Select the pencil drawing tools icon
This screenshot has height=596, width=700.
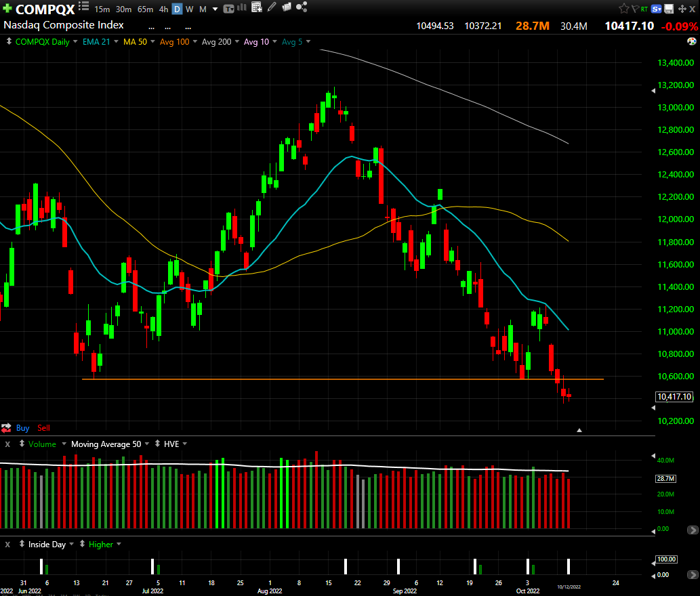coord(272,7)
